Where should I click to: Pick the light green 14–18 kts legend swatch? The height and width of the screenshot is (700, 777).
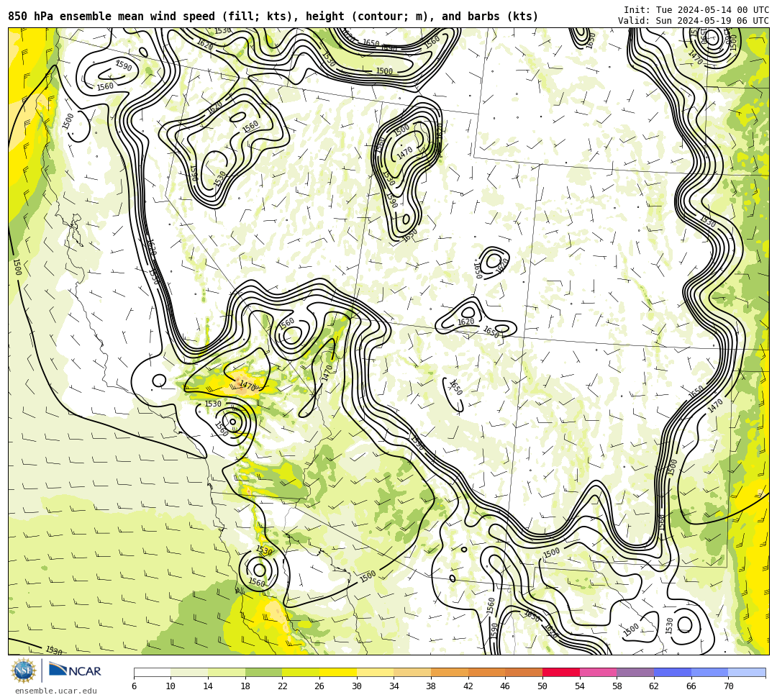point(227,672)
